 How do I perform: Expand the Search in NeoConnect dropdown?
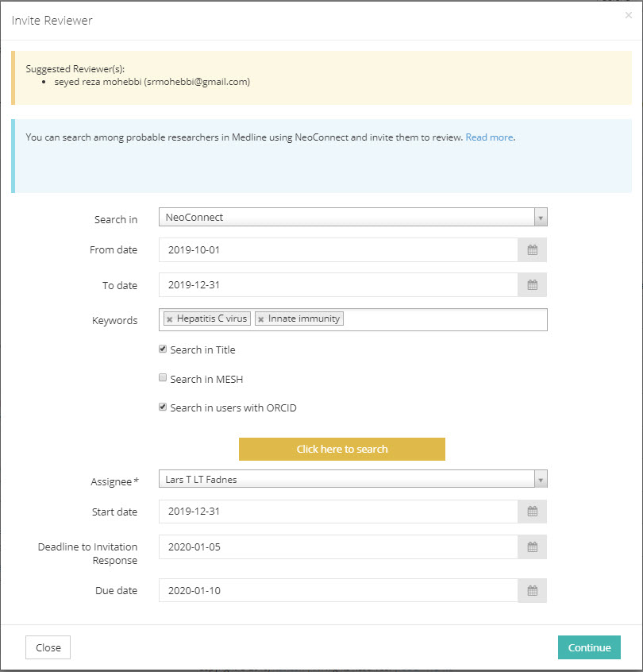(x=541, y=218)
